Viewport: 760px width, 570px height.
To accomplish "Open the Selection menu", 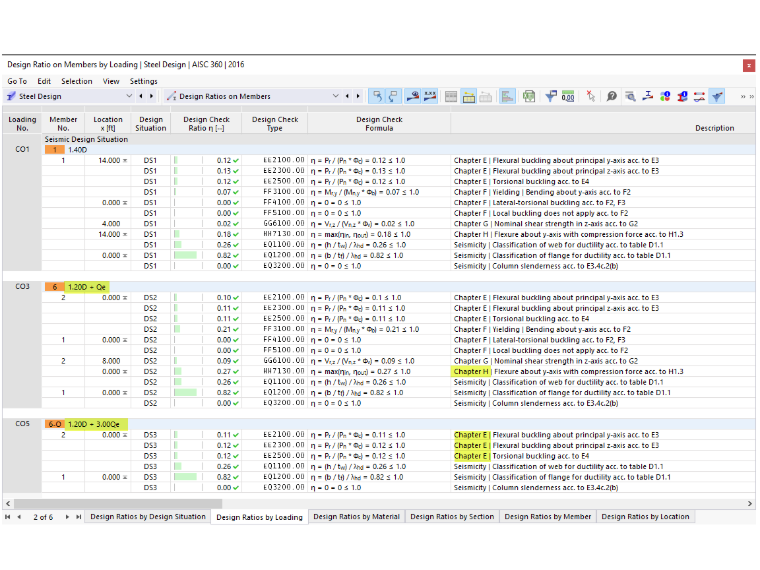I will [x=77, y=81].
